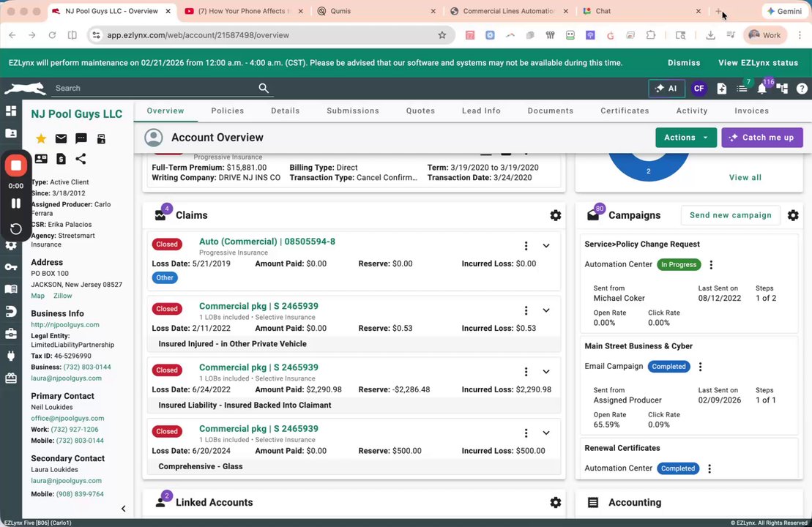
Task: Switch to the Policies tab
Action: (227, 111)
